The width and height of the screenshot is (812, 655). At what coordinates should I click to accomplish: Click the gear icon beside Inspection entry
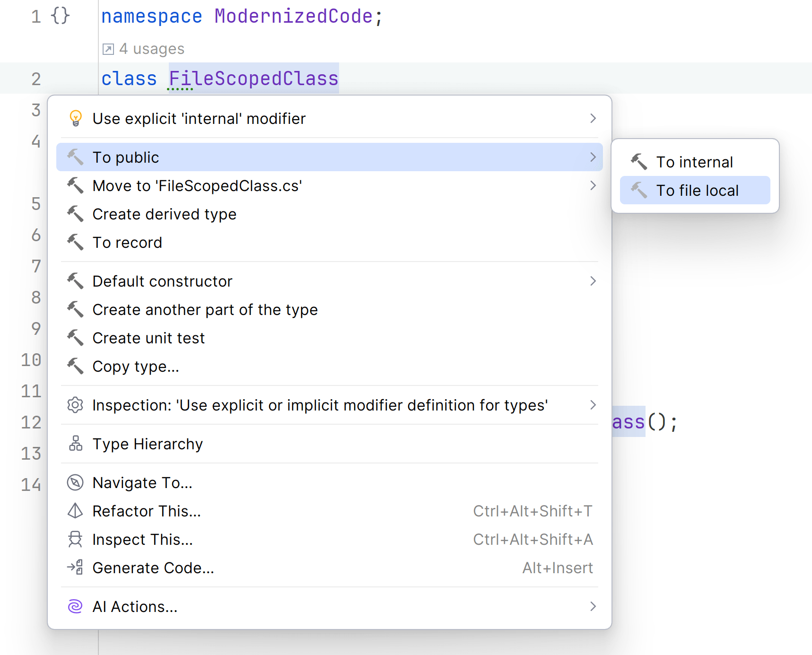click(75, 405)
